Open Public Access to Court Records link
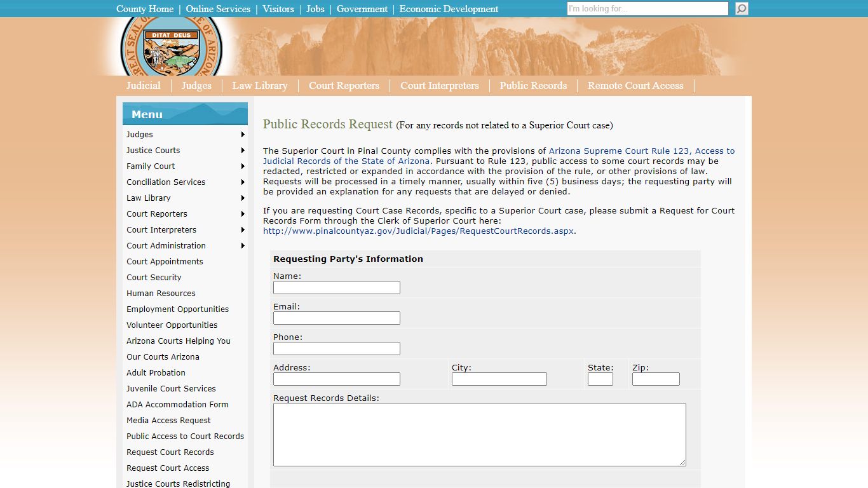 185,437
